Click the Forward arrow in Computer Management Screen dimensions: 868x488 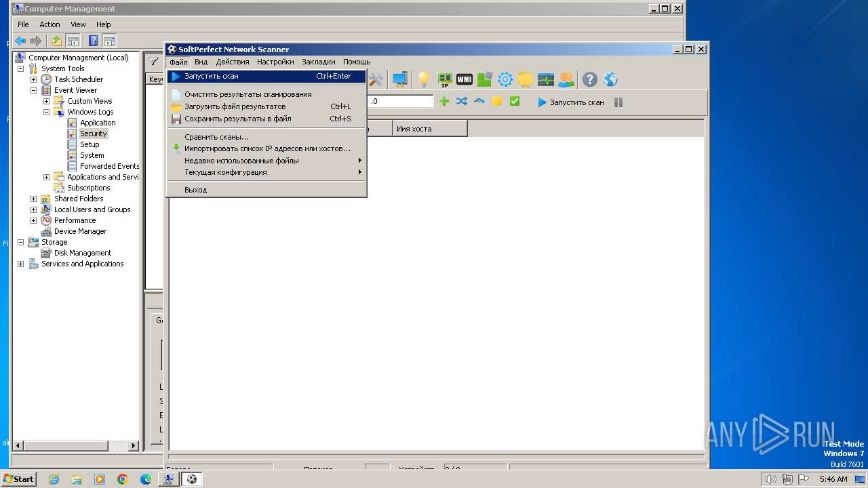click(35, 41)
